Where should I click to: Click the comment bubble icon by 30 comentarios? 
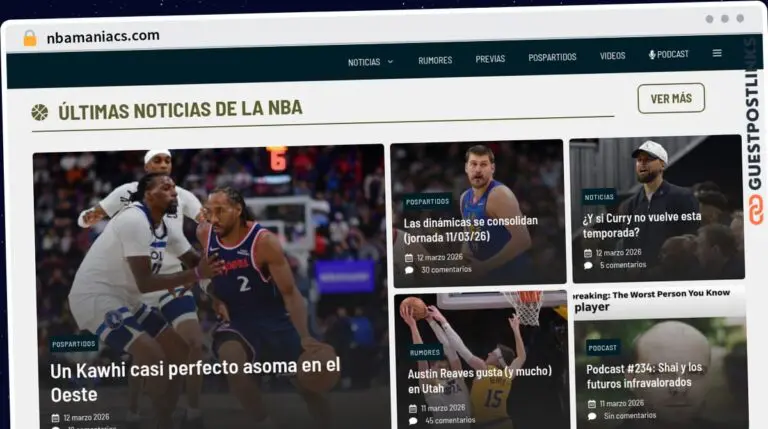[409, 270]
